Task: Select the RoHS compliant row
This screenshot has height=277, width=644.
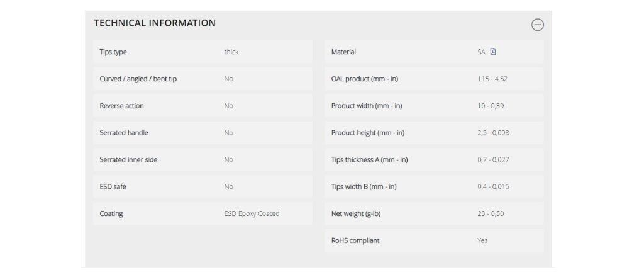Action: [434, 240]
